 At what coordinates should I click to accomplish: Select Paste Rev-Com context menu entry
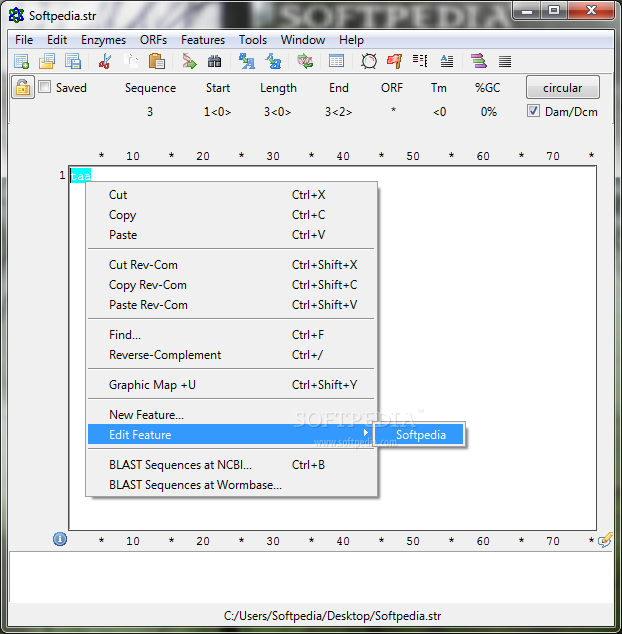point(231,304)
